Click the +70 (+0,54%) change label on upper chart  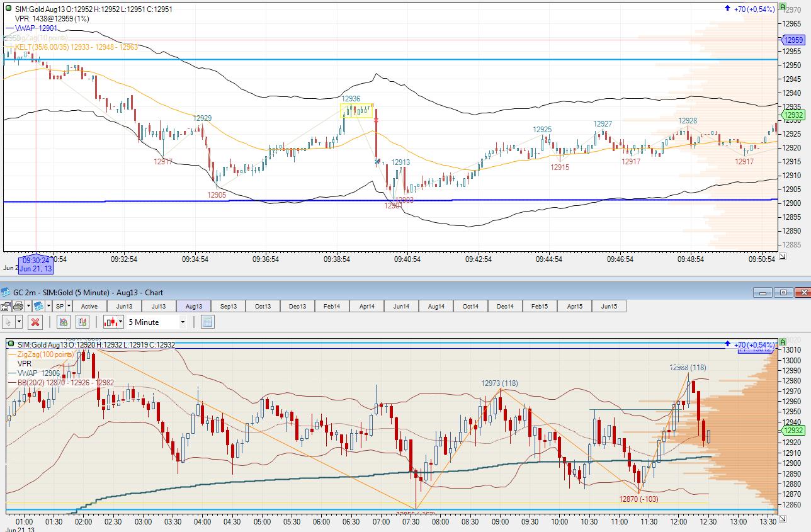751,9
